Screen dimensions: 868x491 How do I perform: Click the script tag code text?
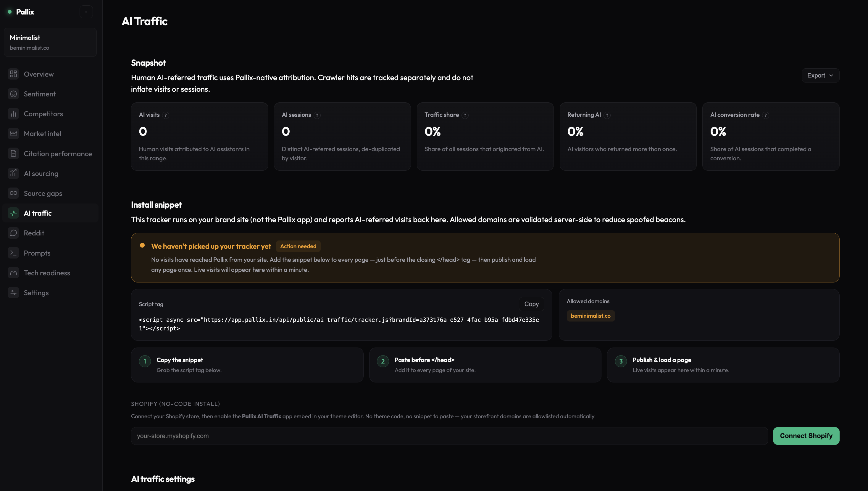pyautogui.click(x=338, y=324)
